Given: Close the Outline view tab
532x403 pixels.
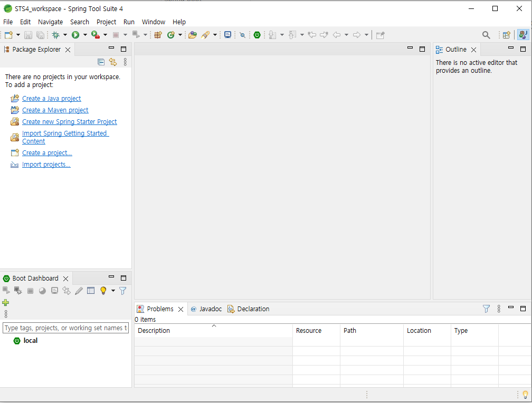Looking at the screenshot, I should point(473,50).
